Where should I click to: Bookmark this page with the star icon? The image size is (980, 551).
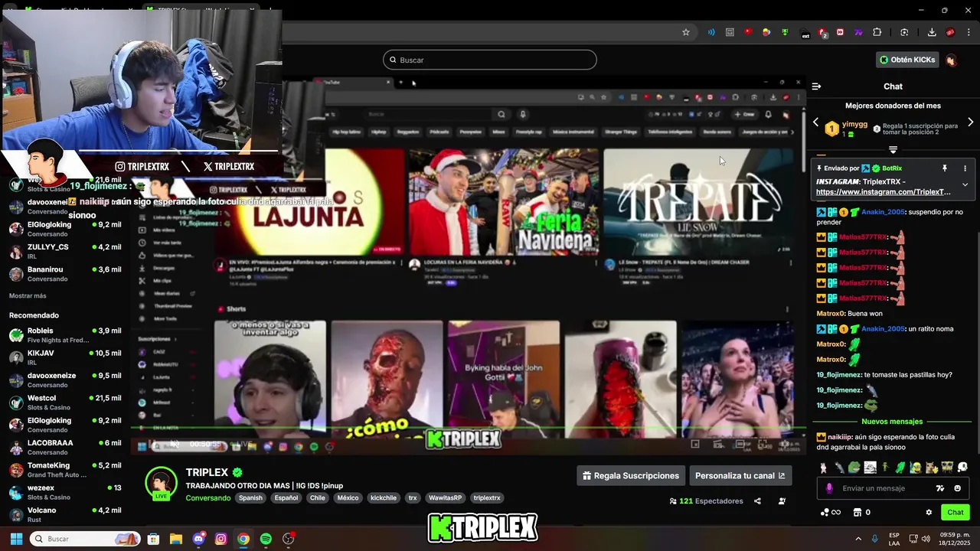click(x=686, y=32)
